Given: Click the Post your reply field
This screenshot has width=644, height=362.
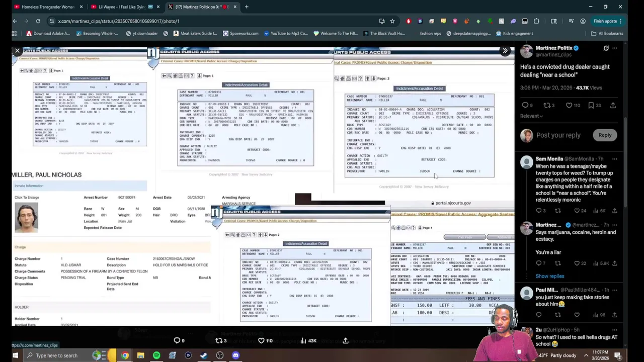Looking at the screenshot, I should 558,135.
